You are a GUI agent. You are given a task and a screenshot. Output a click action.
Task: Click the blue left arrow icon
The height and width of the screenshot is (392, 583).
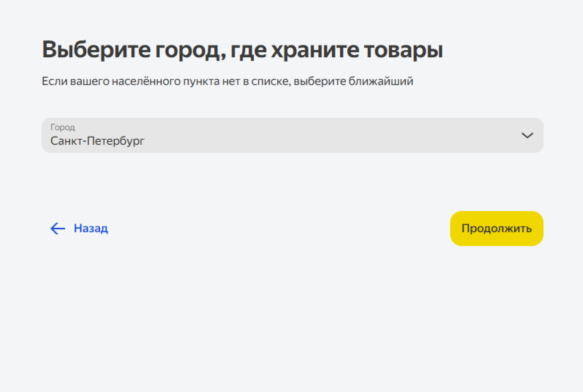click(x=57, y=228)
